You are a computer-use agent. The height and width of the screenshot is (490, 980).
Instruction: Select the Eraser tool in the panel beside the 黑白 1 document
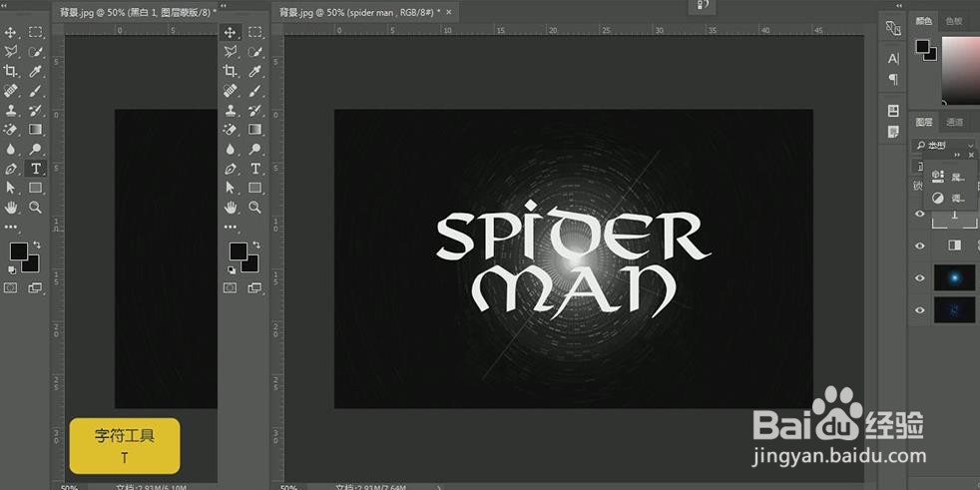[11, 130]
